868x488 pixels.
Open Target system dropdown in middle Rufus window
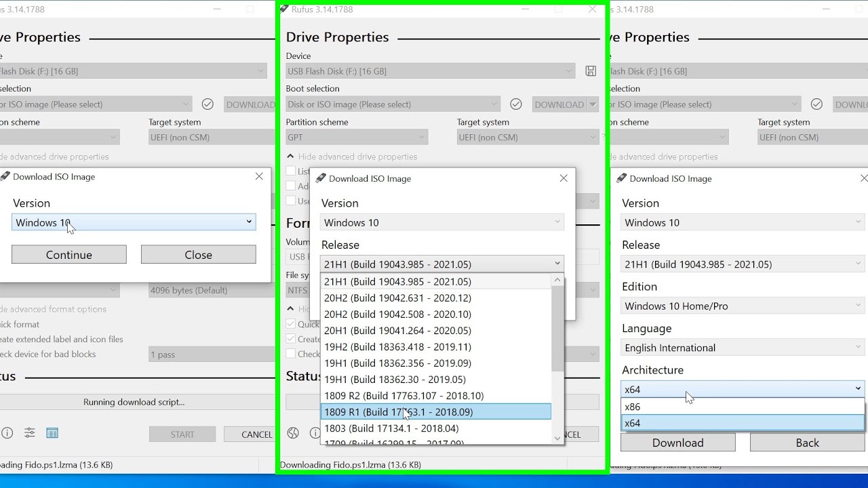528,137
